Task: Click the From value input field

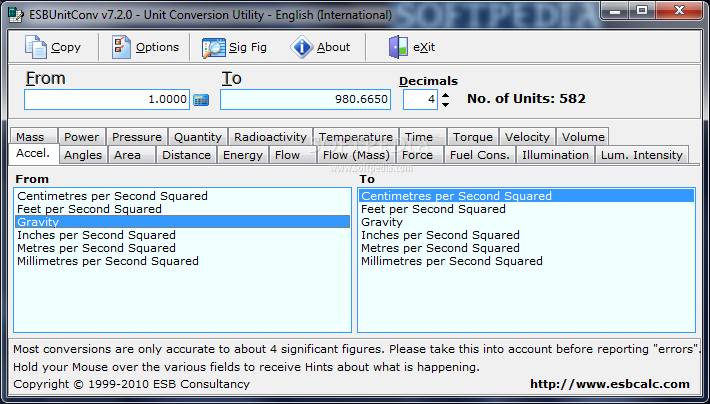Action: 107,99
